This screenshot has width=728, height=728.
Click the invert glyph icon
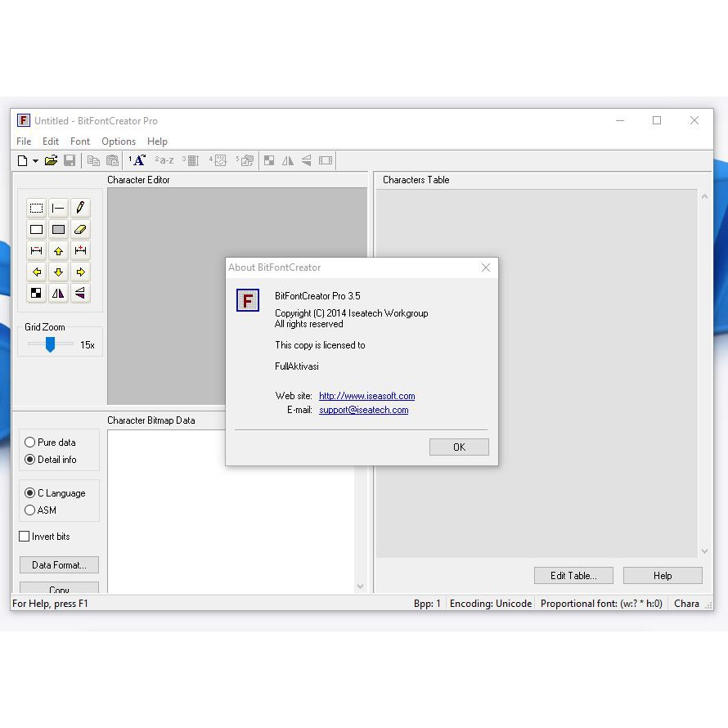click(x=36, y=293)
